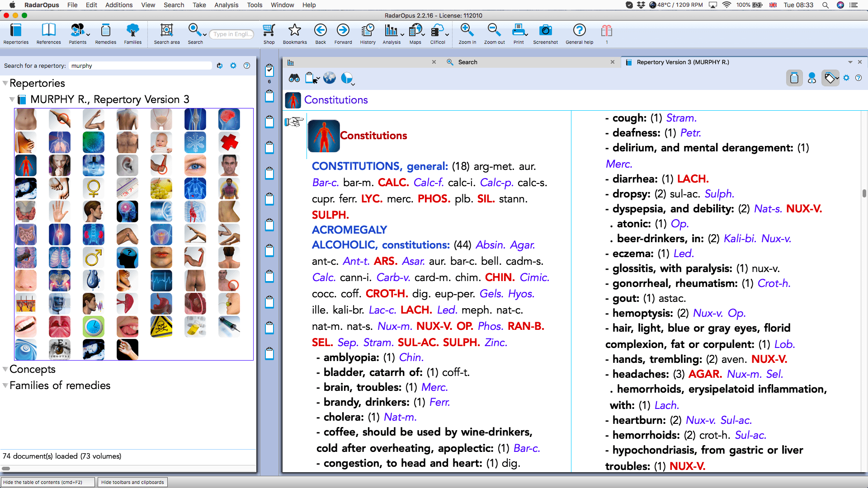
Task: Open the skull and crossbones toxicity chapter
Action: click(161, 327)
